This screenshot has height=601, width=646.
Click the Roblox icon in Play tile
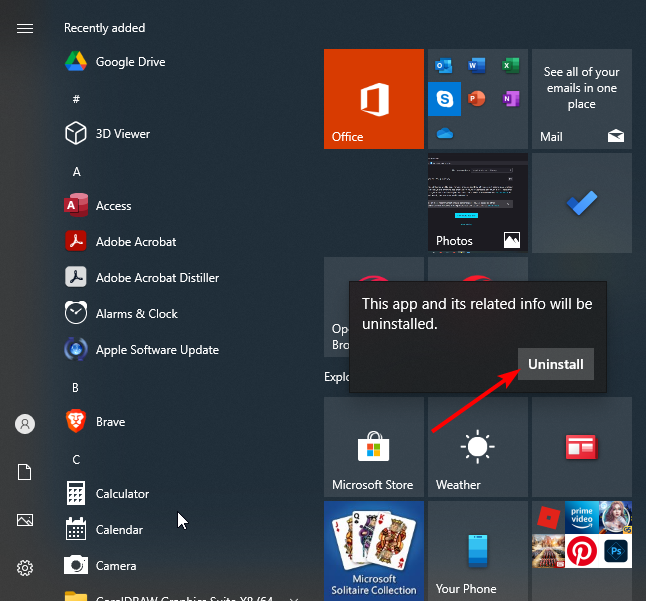pos(548,517)
